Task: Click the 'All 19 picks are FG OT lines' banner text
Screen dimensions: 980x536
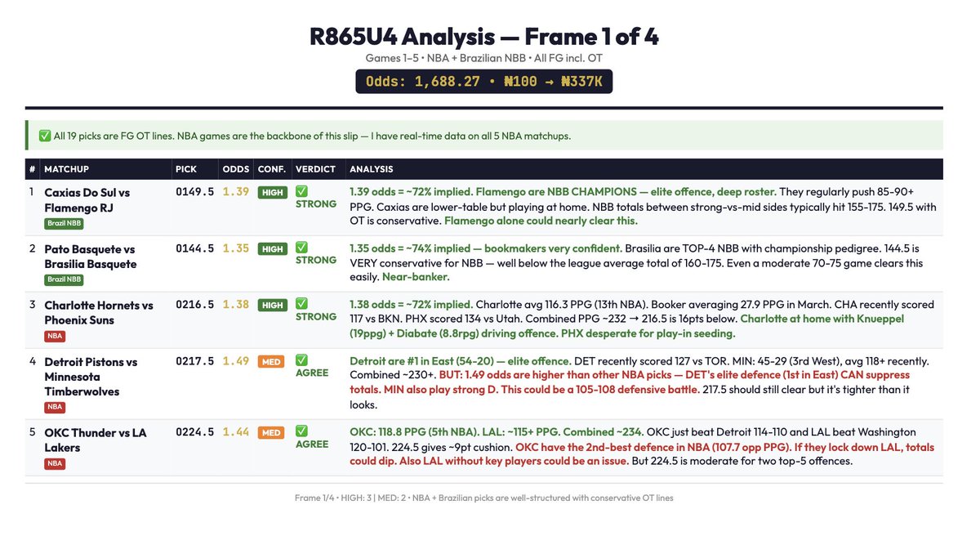Action: tap(312, 136)
